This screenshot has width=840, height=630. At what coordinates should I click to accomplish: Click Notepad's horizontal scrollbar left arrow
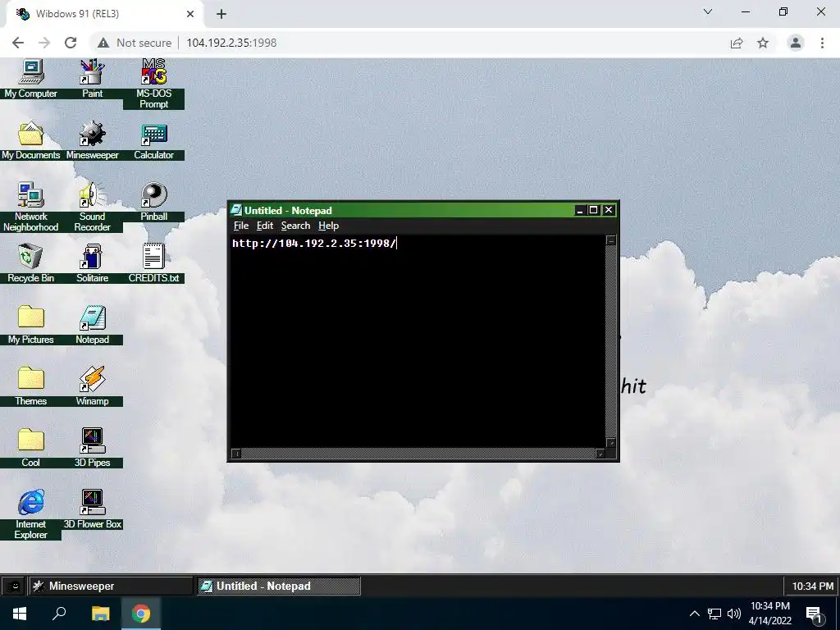[235, 454]
